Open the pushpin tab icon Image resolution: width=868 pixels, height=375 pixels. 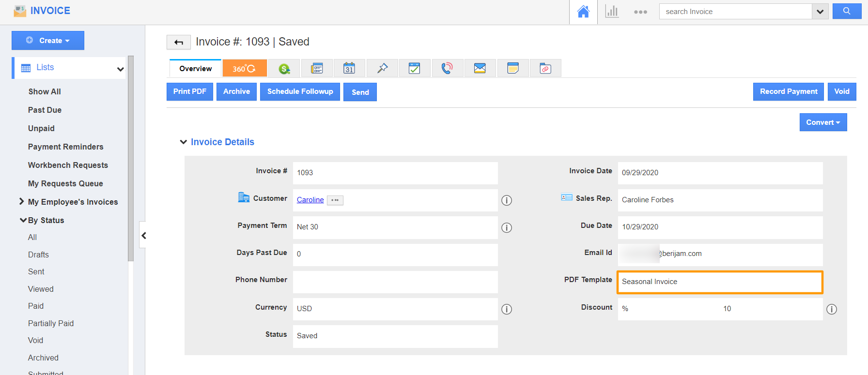382,68
